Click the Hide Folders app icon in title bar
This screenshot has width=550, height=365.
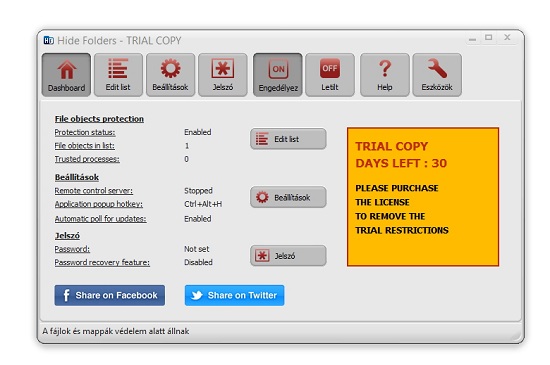48,41
